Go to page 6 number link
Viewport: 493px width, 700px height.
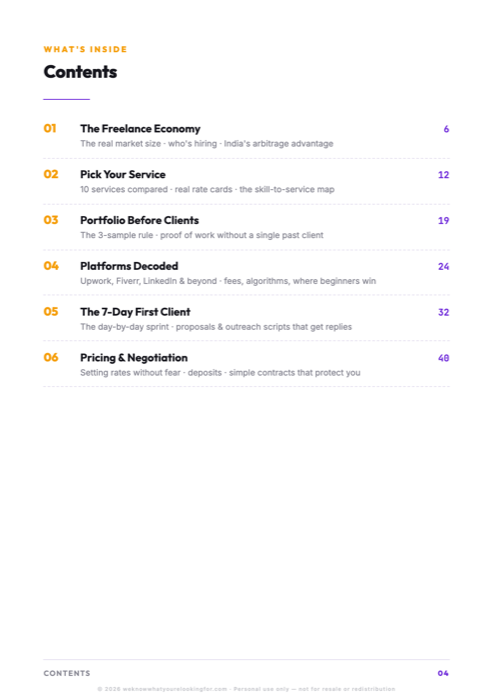pyautogui.click(x=446, y=129)
